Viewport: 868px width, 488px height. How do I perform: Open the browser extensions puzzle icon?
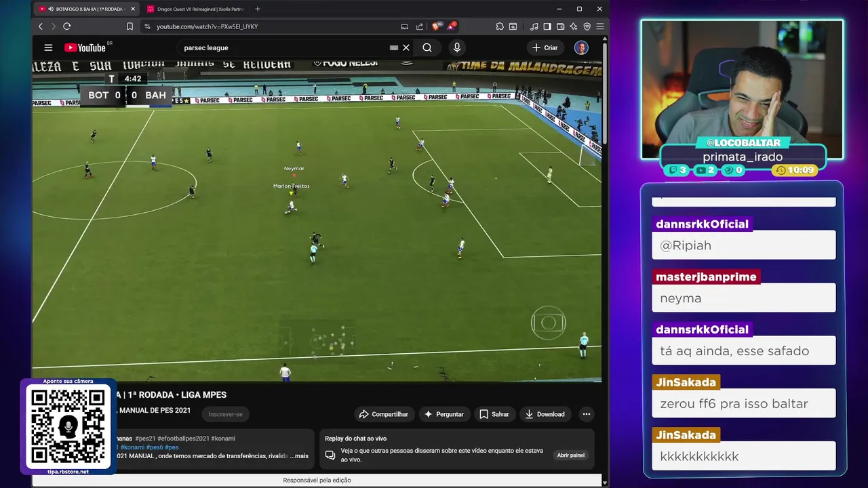500,26
